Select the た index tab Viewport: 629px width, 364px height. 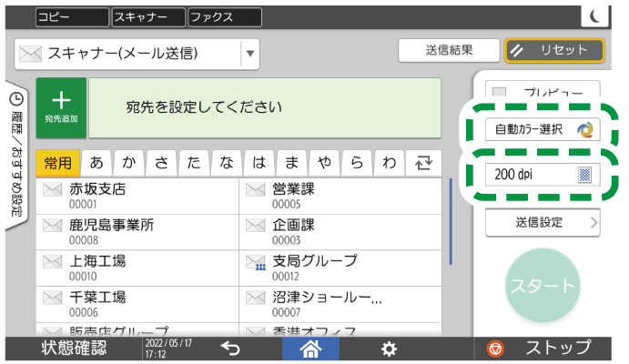[194, 163]
